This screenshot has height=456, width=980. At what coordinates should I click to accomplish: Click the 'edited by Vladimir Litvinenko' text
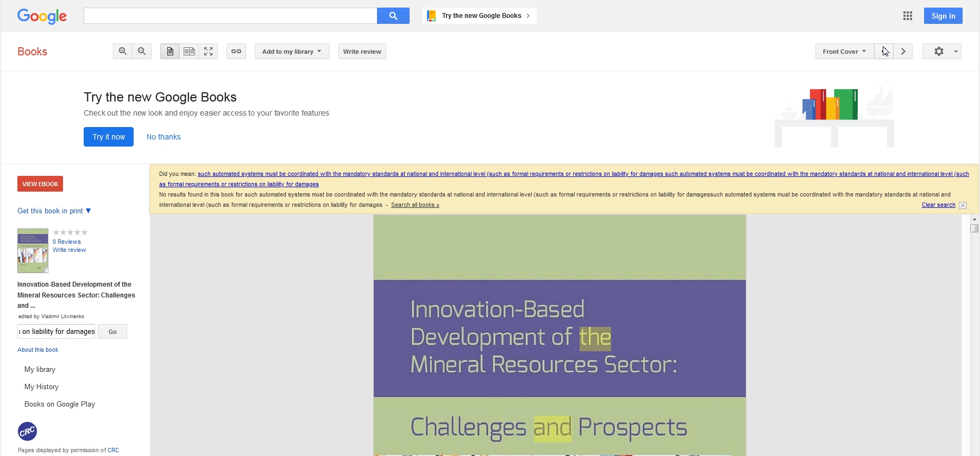[51, 316]
